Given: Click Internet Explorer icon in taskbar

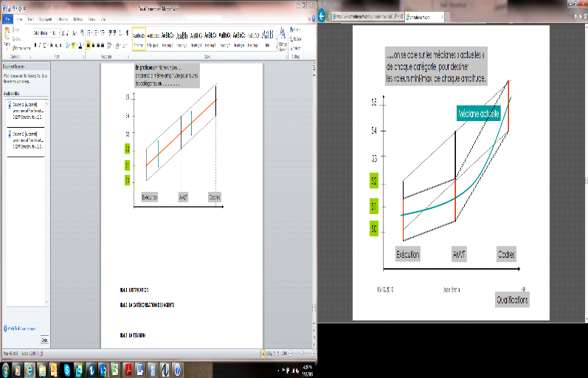Looking at the screenshot, I should coord(30,370).
